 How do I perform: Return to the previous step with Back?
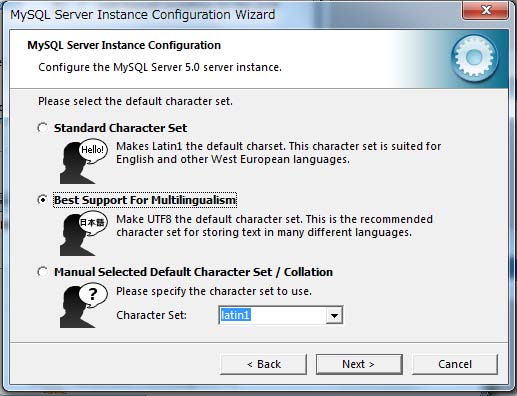click(263, 364)
